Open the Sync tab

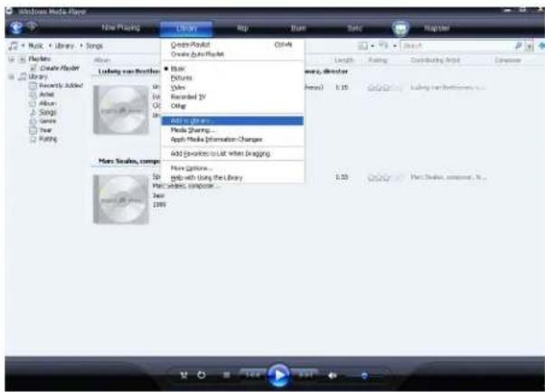click(x=354, y=28)
